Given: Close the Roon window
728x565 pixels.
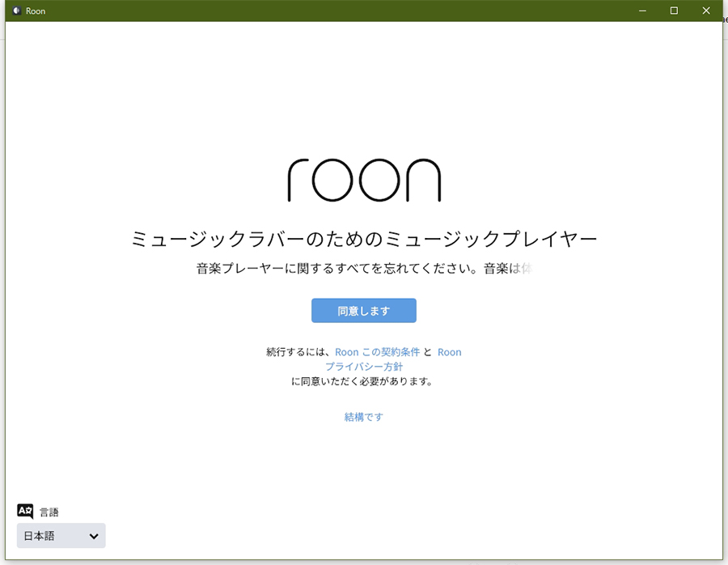Looking at the screenshot, I should click(705, 11).
